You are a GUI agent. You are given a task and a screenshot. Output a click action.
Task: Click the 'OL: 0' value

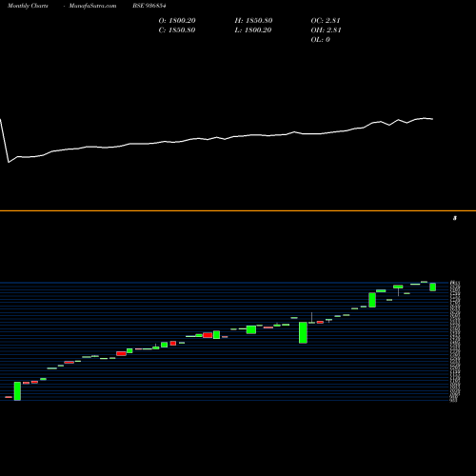(321, 40)
